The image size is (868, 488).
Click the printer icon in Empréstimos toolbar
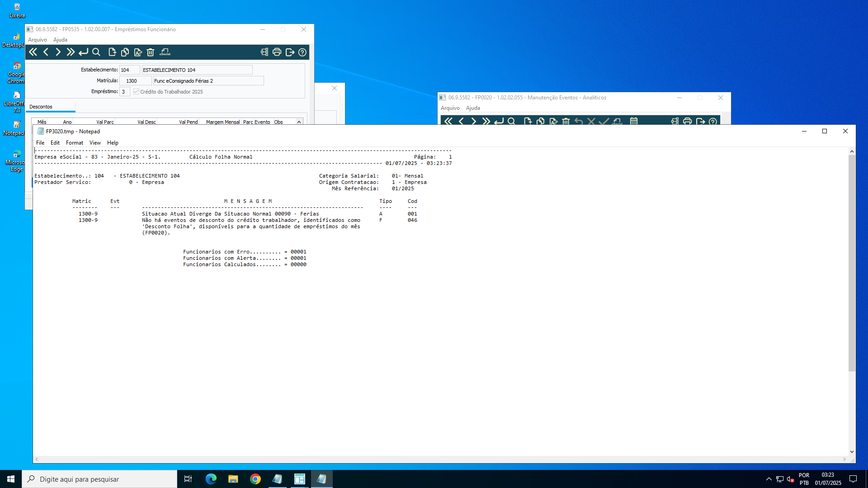(277, 52)
